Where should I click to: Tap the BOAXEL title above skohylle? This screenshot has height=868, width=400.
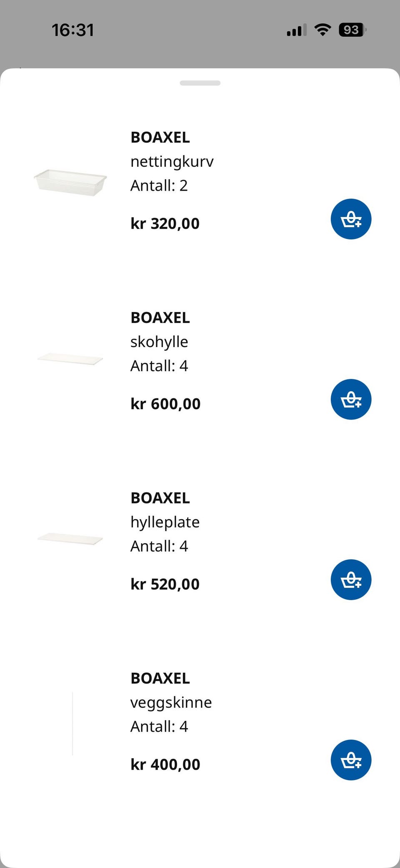coord(160,317)
